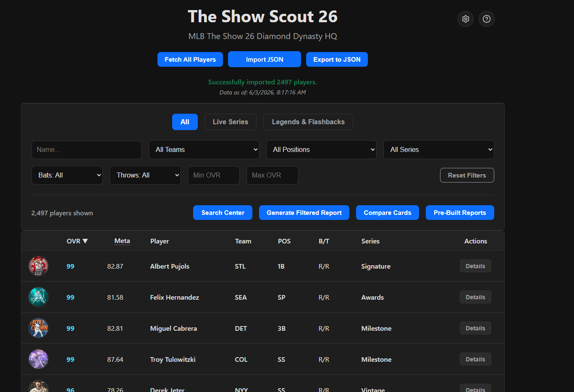Expand the All Teams dropdown

tap(204, 149)
